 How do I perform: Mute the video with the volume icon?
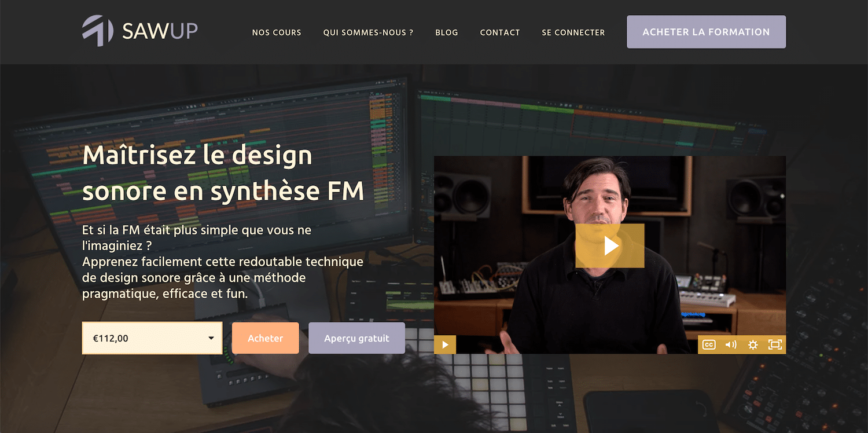(x=731, y=344)
